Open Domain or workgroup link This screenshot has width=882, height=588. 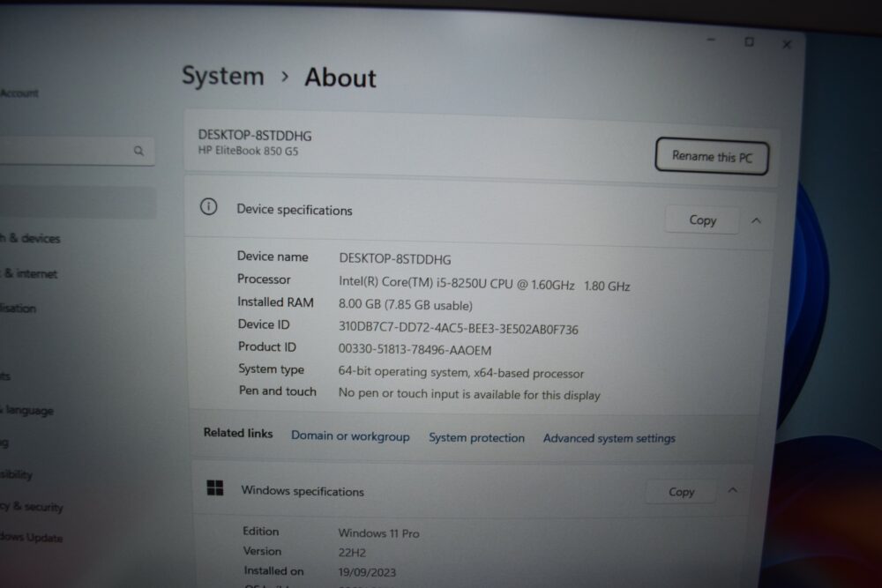click(x=350, y=436)
